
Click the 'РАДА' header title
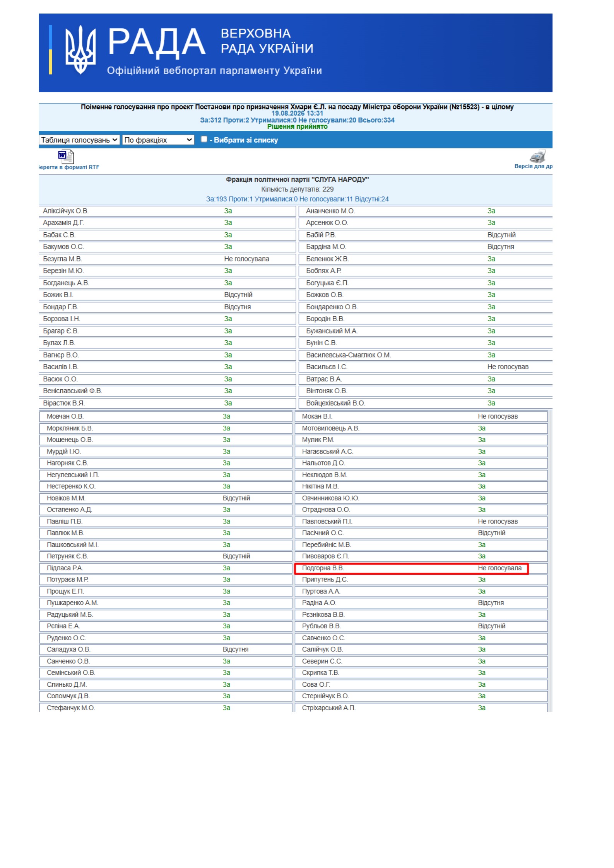(156, 42)
